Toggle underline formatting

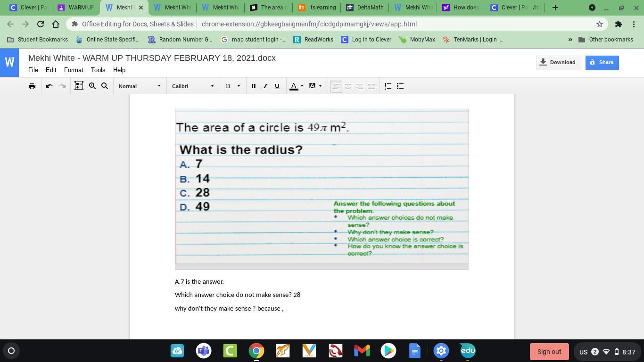coord(277,86)
